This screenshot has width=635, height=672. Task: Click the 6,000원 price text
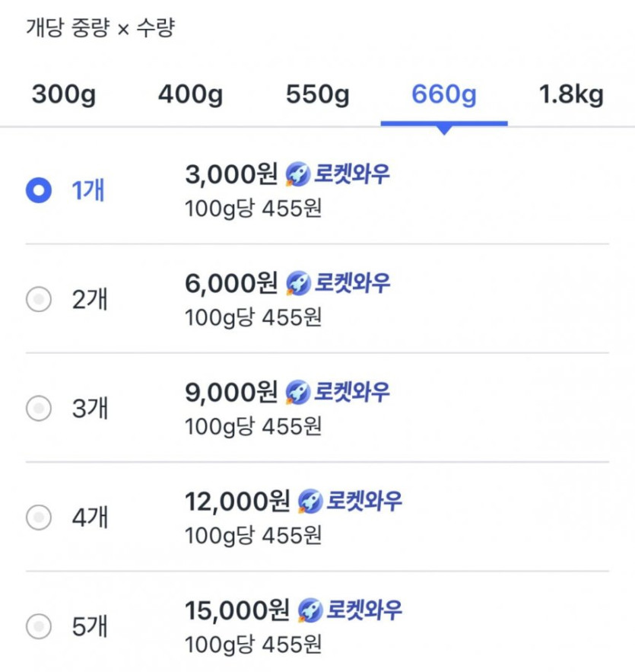(x=231, y=284)
